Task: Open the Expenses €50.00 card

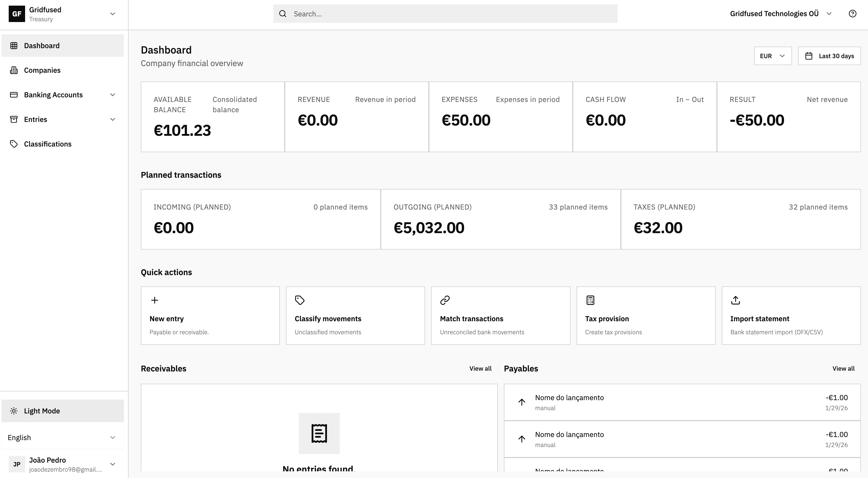Action: [x=501, y=117]
